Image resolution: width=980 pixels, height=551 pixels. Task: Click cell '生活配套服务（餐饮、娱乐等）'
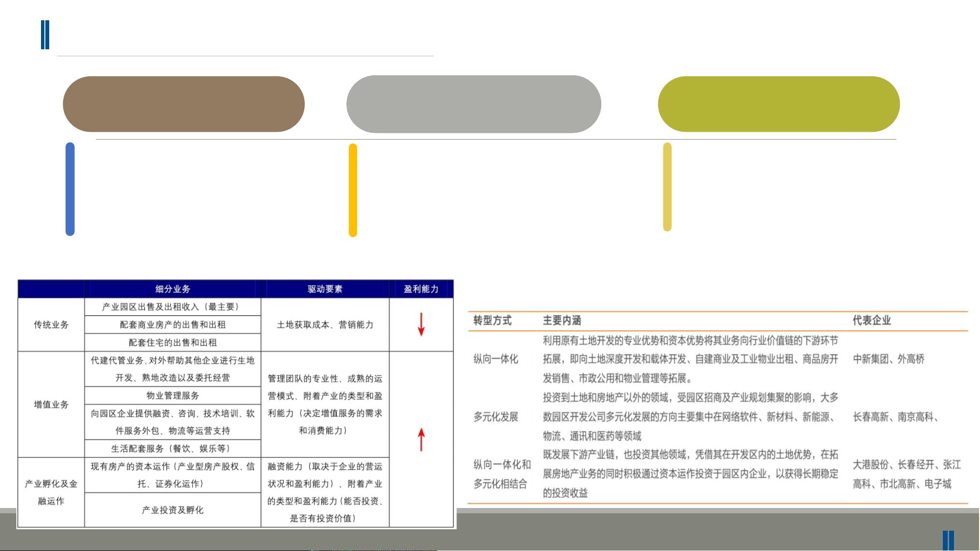(x=173, y=449)
